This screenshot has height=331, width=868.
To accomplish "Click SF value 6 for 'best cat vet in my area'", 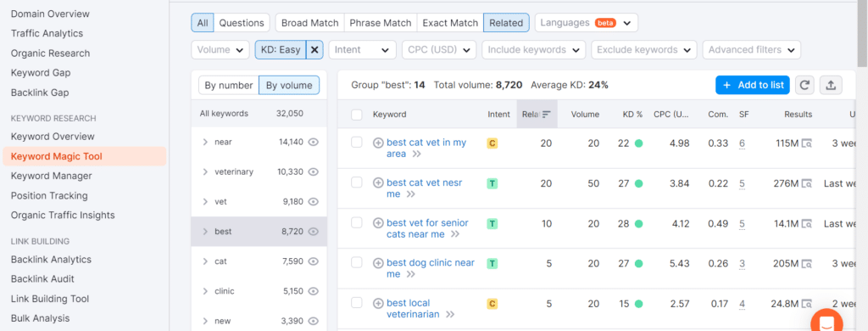I will 742,143.
